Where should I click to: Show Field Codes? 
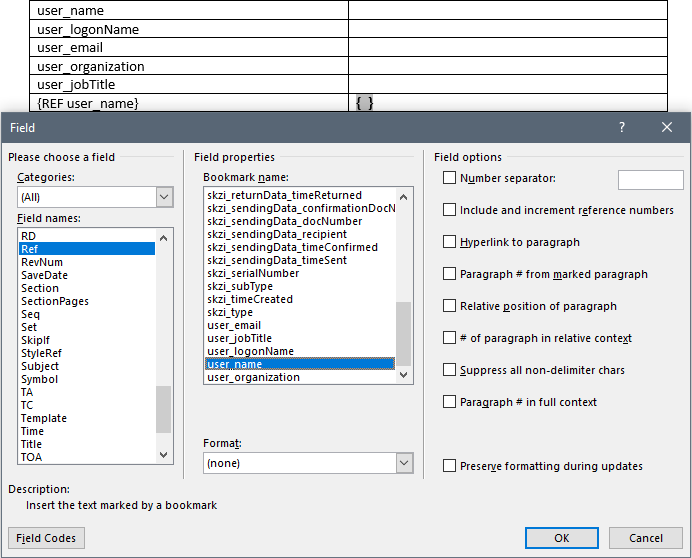pos(46,538)
